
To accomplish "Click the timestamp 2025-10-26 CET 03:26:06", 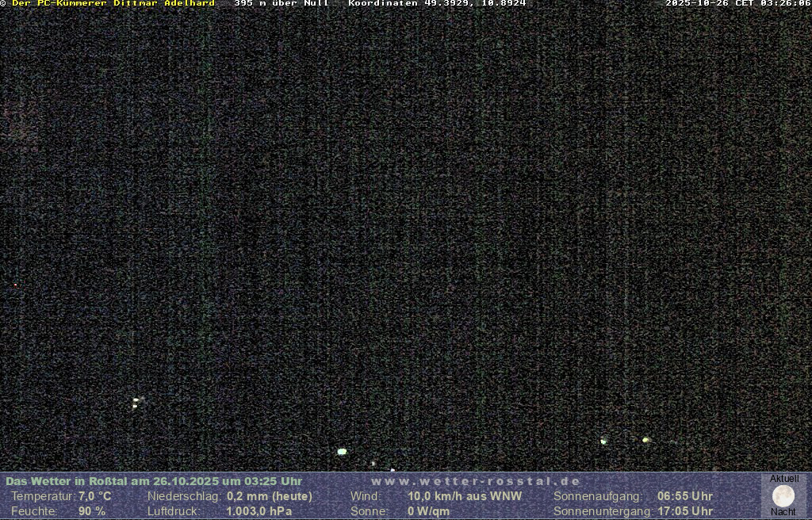I will tap(737, 3).
